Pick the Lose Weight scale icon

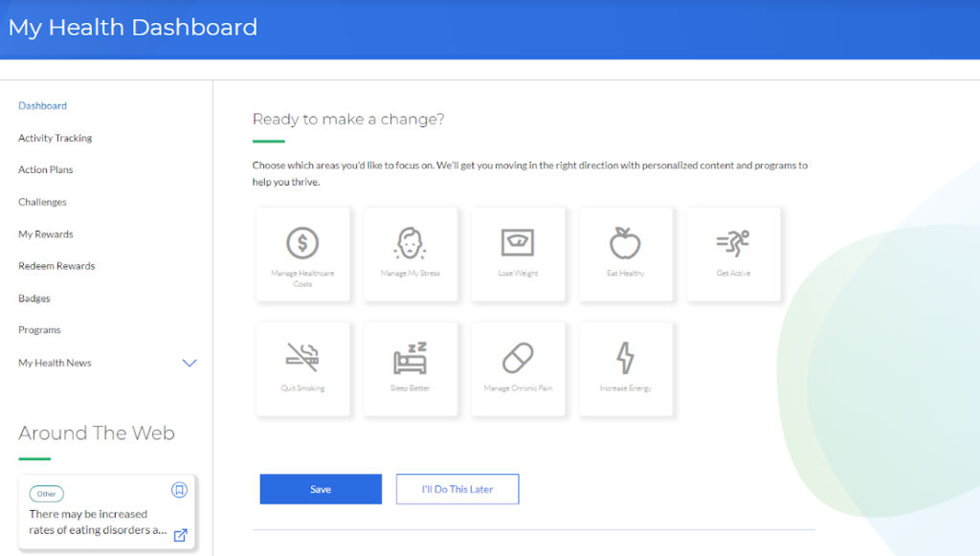[518, 242]
